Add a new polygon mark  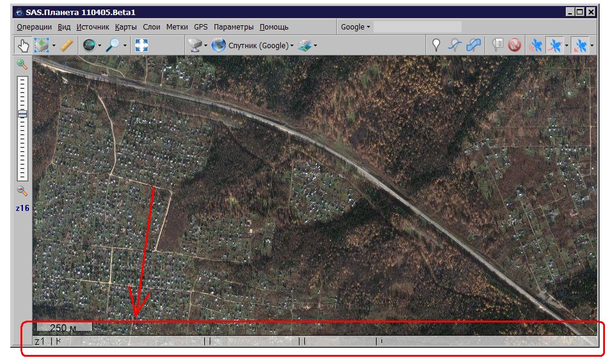click(x=475, y=45)
